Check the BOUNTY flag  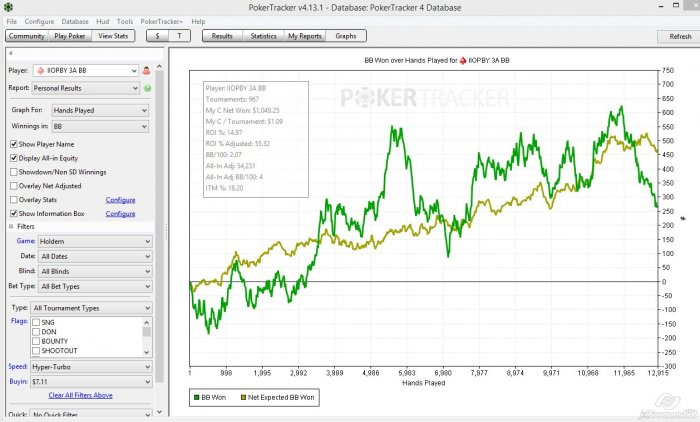click(x=36, y=341)
